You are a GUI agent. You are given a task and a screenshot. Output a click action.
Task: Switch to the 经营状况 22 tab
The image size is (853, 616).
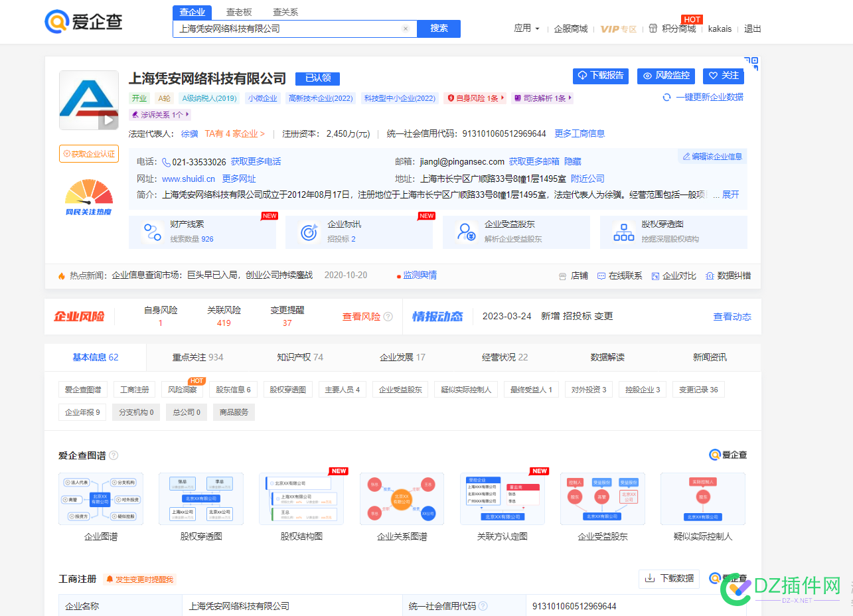pos(505,357)
